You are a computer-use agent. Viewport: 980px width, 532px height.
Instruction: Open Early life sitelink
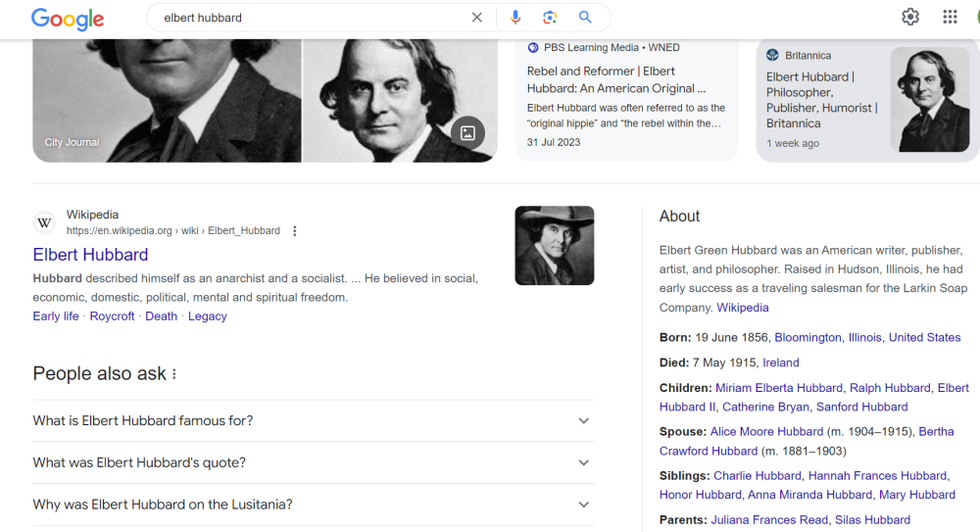coord(56,316)
